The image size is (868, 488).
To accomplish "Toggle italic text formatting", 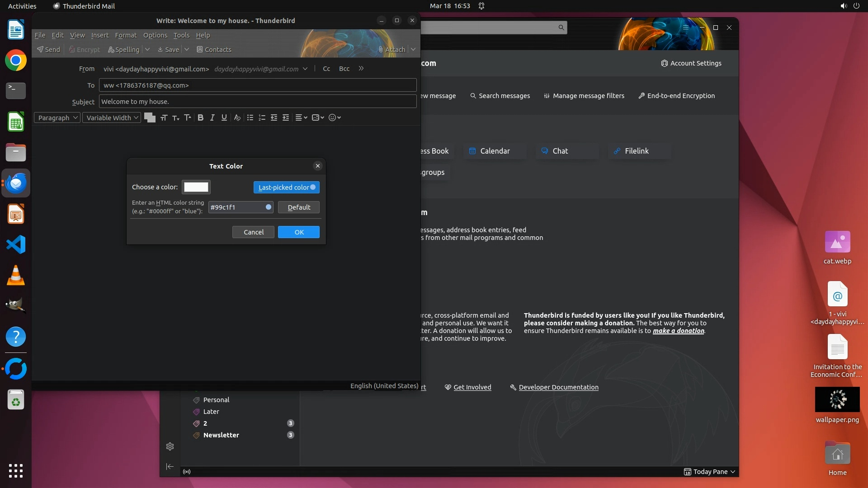I will click(212, 117).
